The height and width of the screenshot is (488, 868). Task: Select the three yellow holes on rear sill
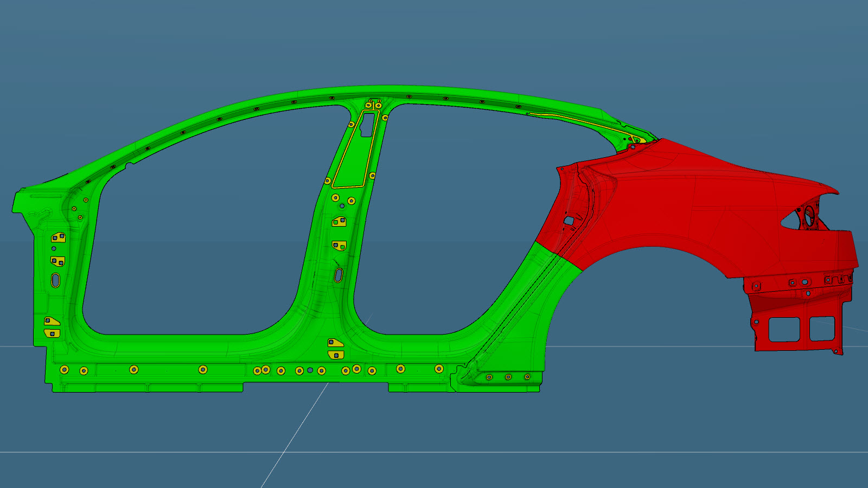(508, 377)
